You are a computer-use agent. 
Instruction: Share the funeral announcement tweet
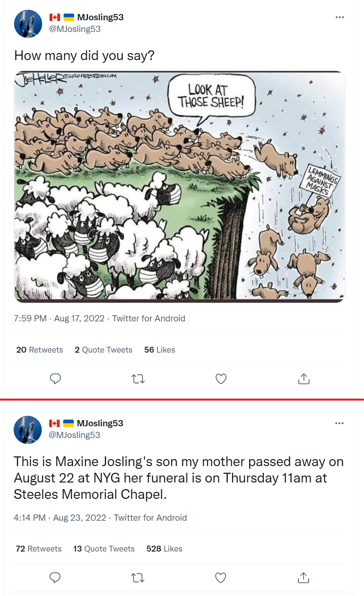[303, 578]
